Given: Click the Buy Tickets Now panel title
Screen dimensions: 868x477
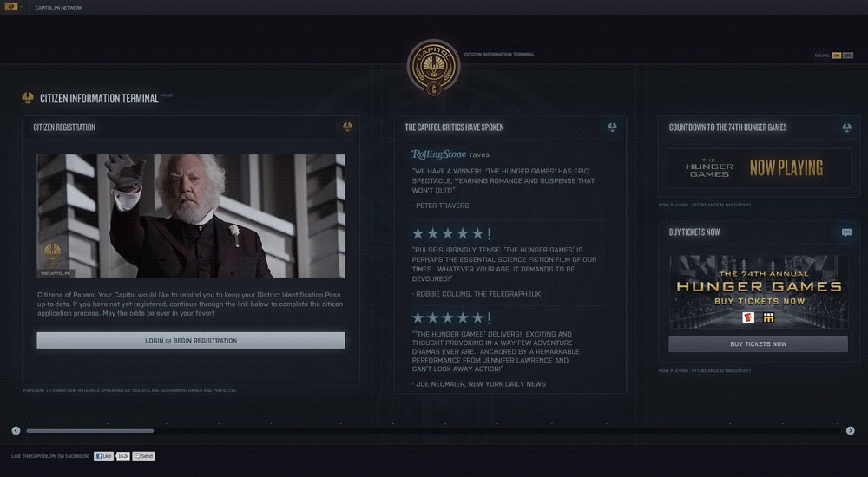Looking at the screenshot, I should (694, 232).
